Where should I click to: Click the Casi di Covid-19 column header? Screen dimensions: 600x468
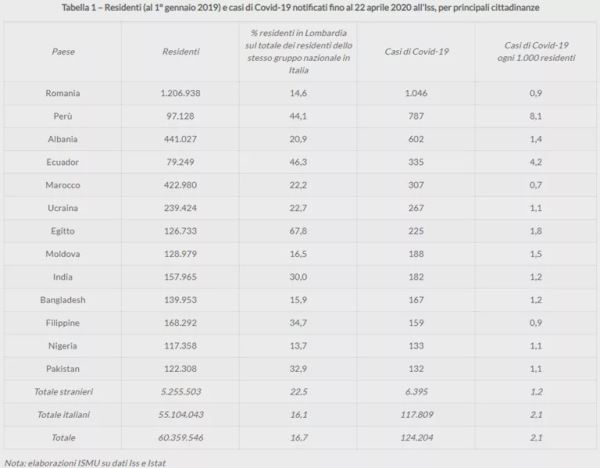coord(416,52)
